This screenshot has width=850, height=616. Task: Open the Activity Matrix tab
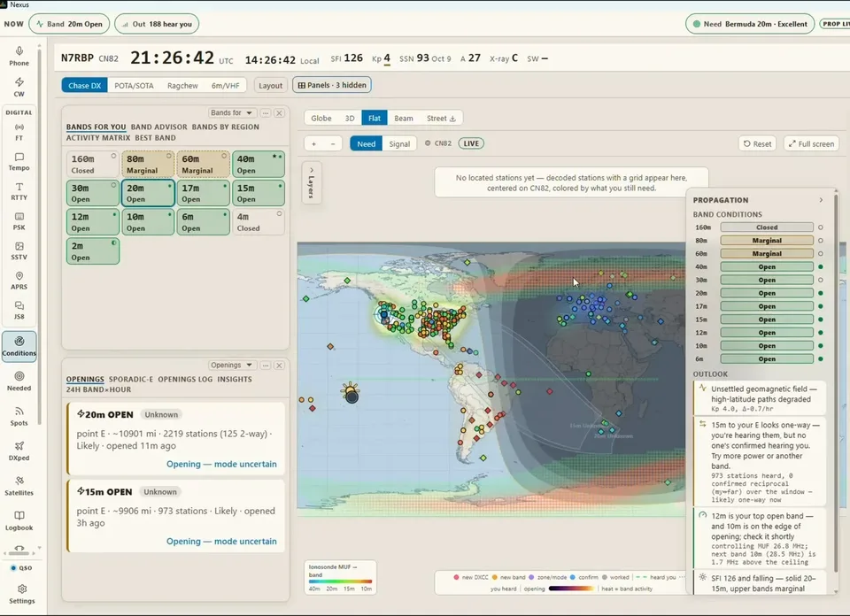click(98, 137)
